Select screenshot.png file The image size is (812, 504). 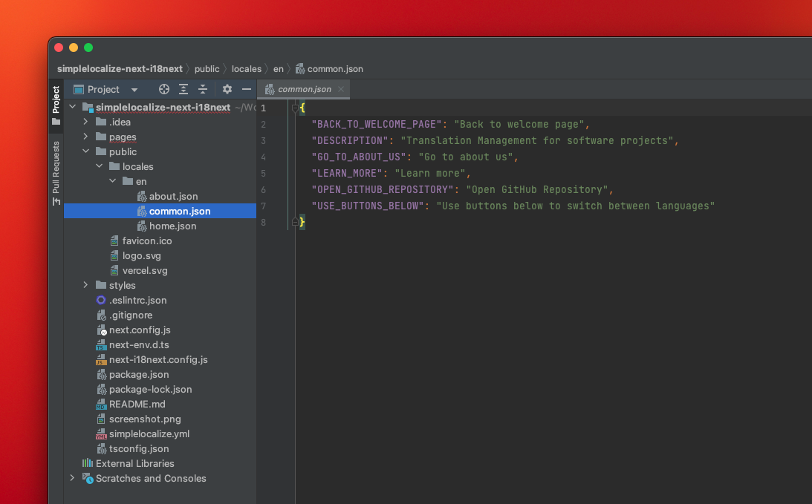(144, 419)
